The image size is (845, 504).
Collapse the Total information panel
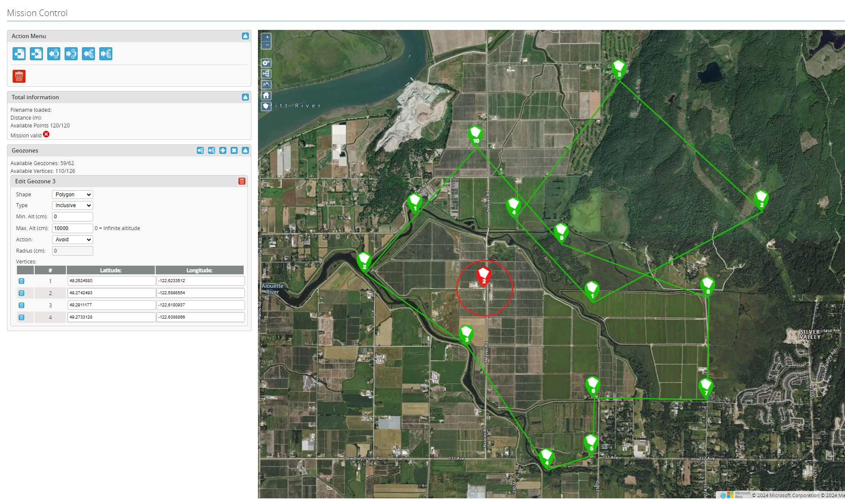(x=245, y=97)
